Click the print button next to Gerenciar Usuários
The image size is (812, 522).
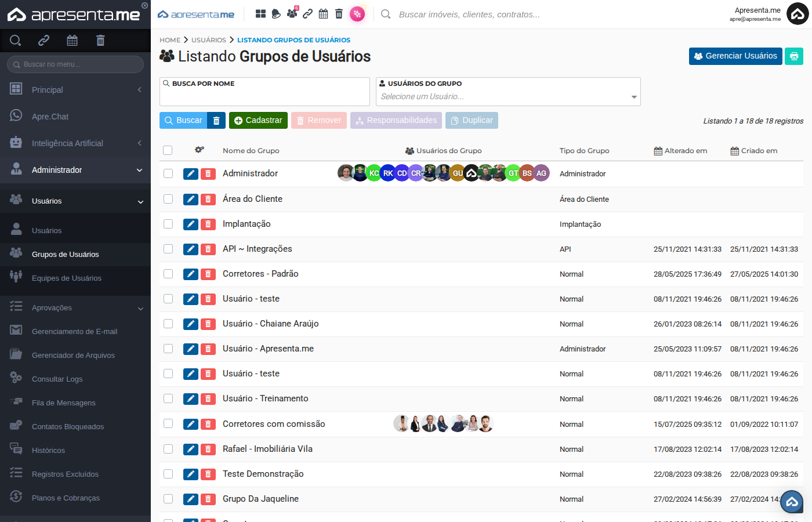click(x=794, y=56)
